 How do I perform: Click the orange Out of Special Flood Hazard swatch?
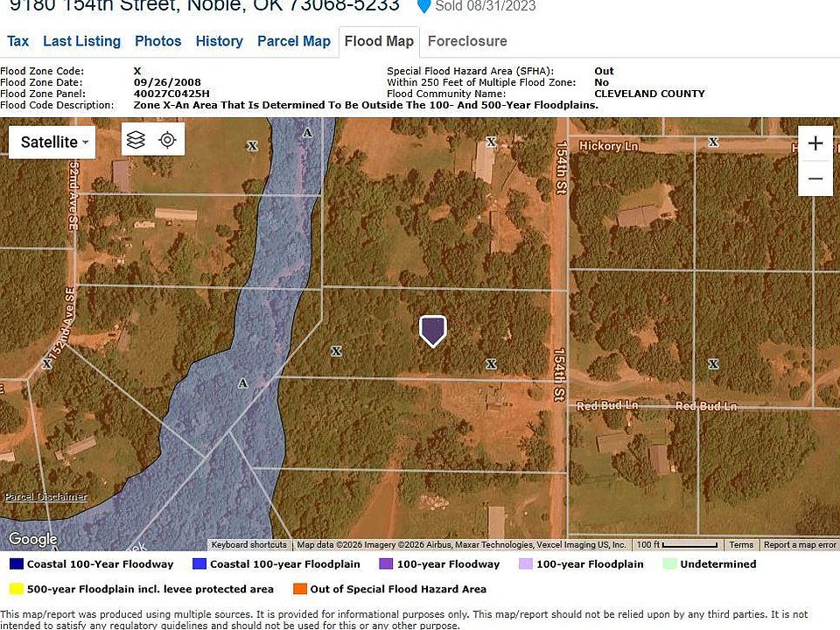point(300,589)
